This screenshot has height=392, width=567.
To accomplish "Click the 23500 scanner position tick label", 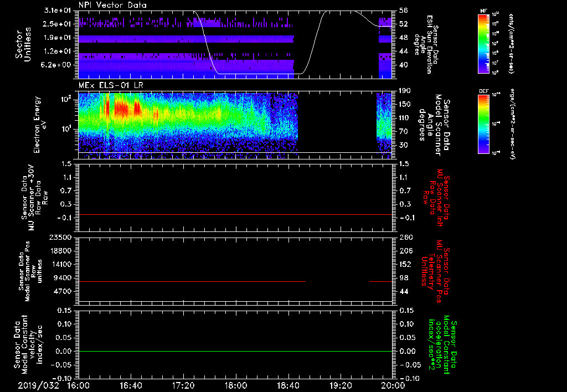I will [60, 237].
